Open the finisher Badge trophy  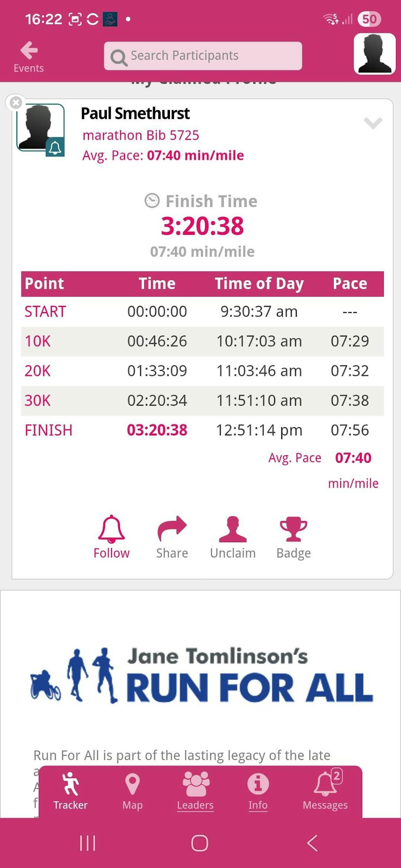pos(293,537)
